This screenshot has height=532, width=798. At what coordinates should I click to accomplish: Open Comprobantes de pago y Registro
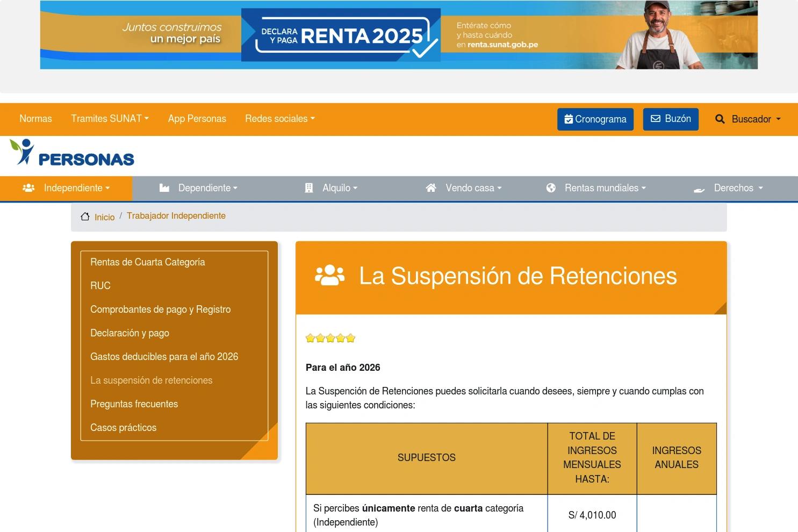pyautogui.click(x=161, y=310)
